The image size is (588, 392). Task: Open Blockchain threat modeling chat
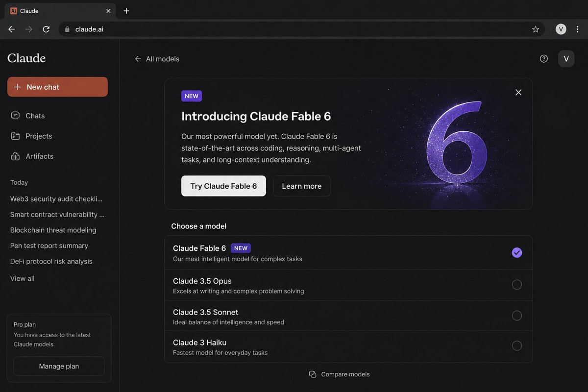(x=53, y=230)
